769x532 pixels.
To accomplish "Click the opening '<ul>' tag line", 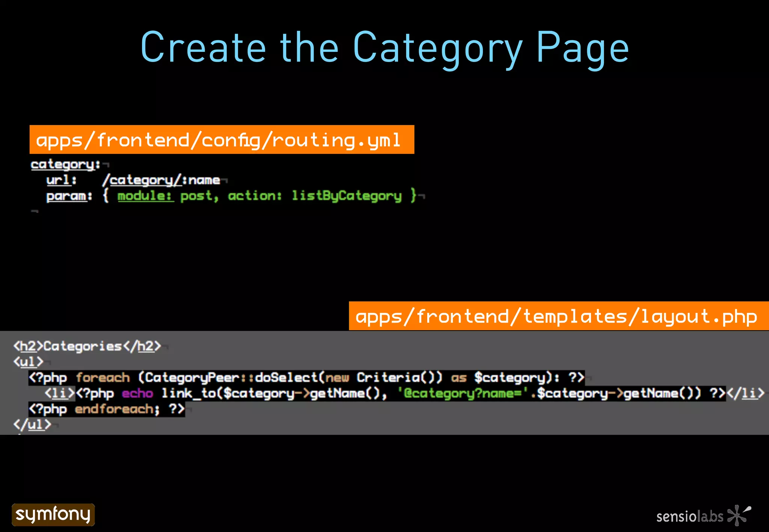I will (28, 362).
